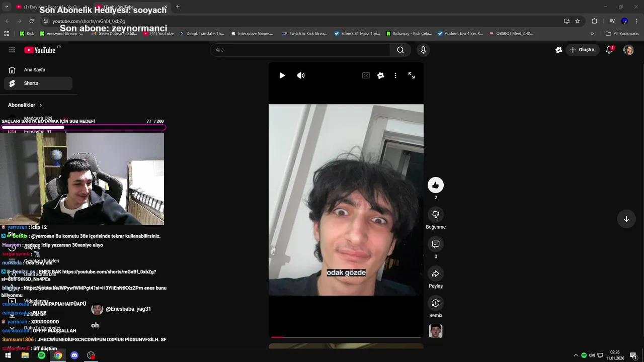Expand Abonelikler subscriptions chevron

pyautogui.click(x=41, y=105)
